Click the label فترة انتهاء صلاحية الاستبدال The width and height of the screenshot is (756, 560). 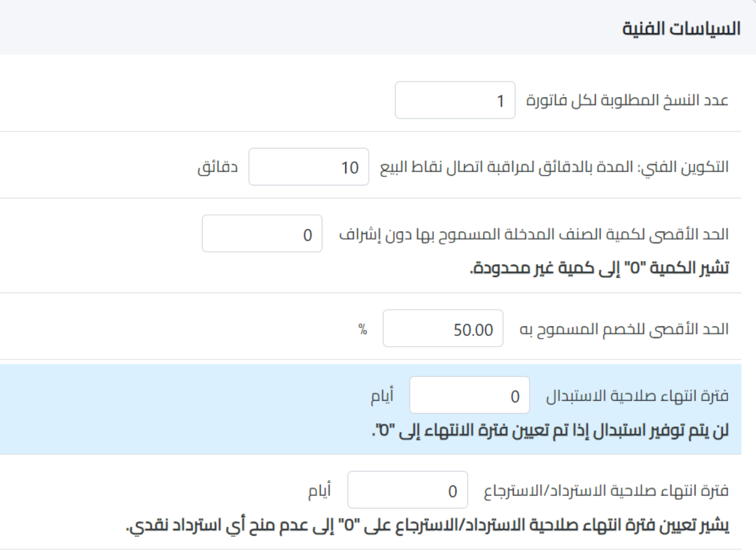637,395
